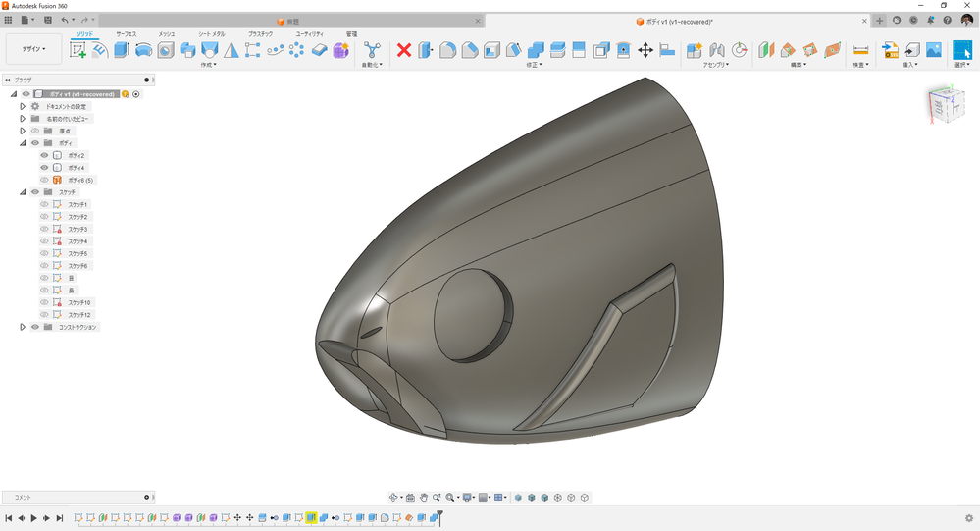Viewport: 980px width, 531px height.
Task: Activate the Select tool icon
Action: click(x=962, y=50)
